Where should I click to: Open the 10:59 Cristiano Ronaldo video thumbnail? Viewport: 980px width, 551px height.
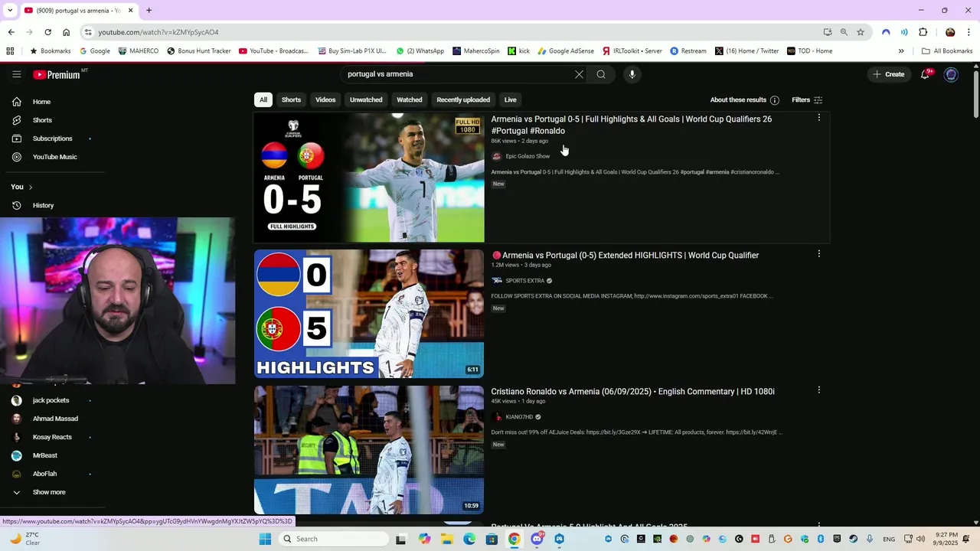click(x=369, y=450)
